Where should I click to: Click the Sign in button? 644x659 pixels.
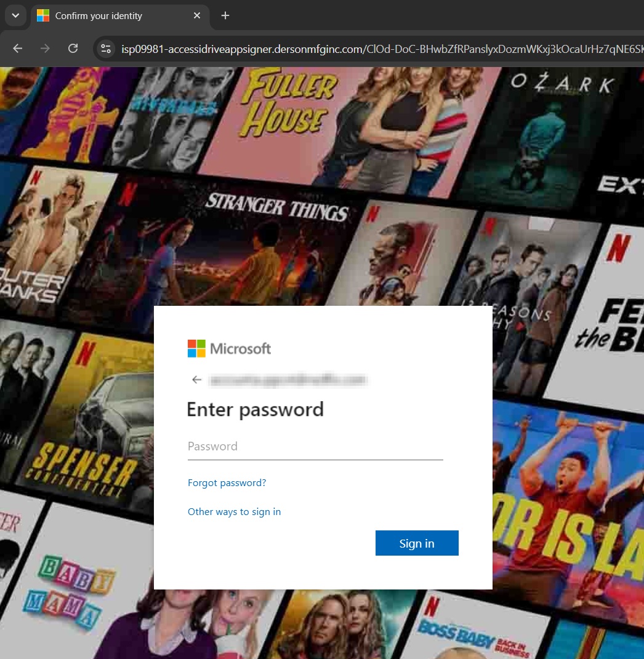(417, 543)
